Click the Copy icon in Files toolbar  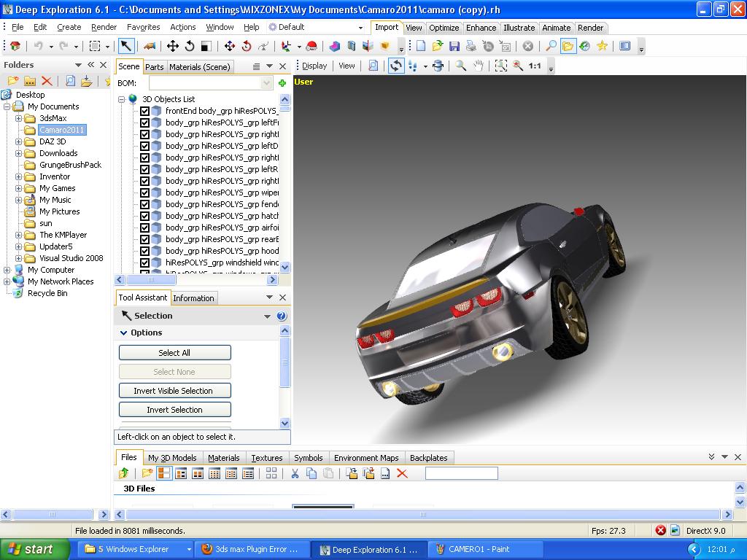pyautogui.click(x=311, y=472)
